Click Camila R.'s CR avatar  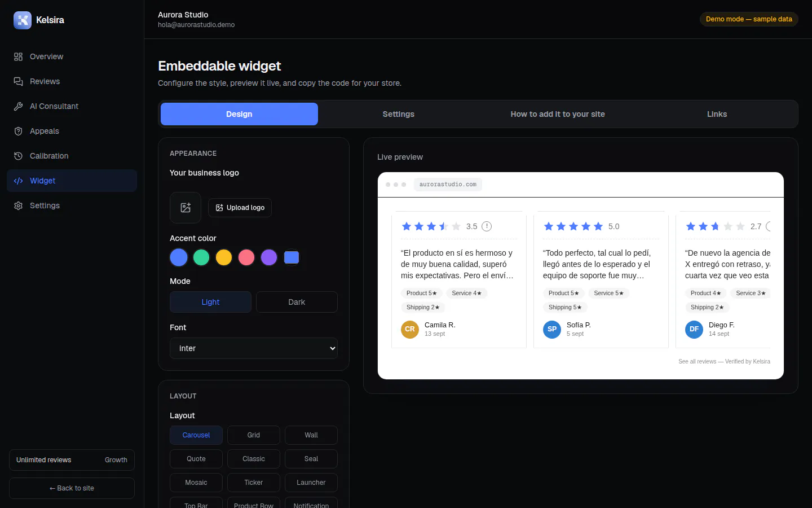[x=410, y=329]
